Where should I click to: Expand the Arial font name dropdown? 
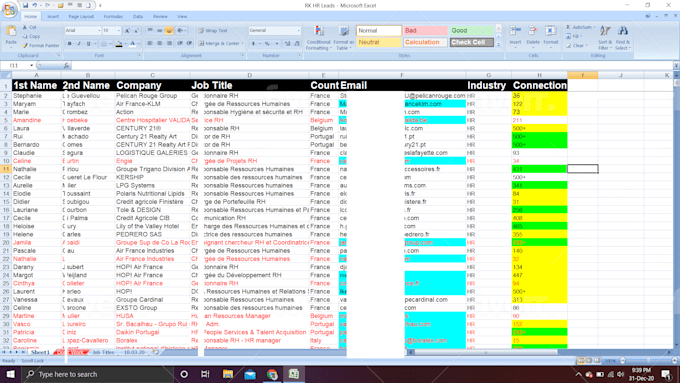(98, 30)
